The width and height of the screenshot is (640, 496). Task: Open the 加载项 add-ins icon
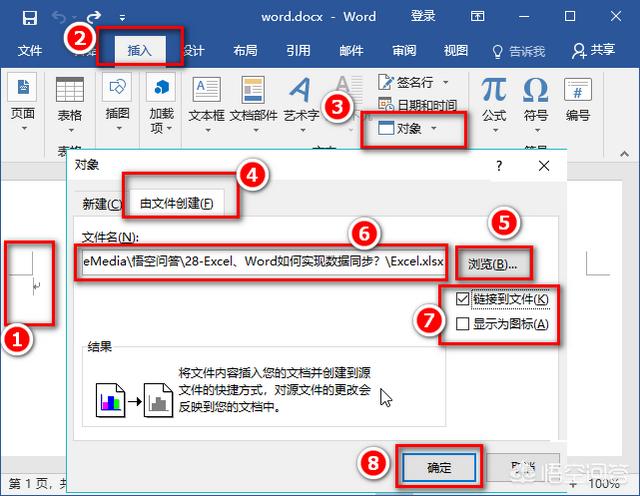pyautogui.click(x=161, y=87)
